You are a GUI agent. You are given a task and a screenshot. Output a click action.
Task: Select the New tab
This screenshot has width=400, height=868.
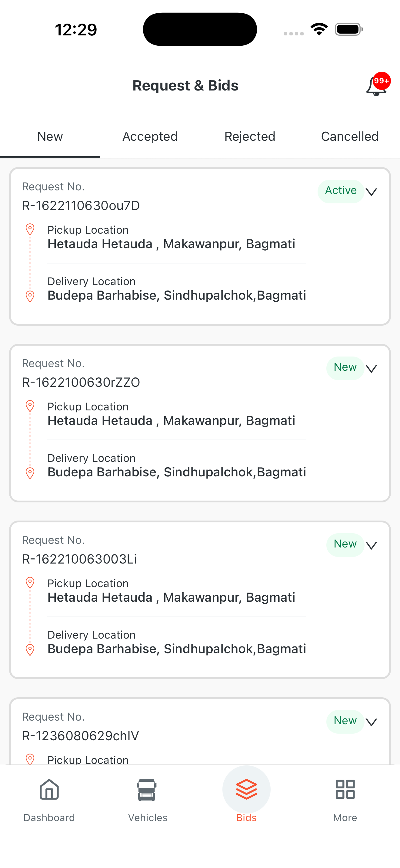(50, 136)
